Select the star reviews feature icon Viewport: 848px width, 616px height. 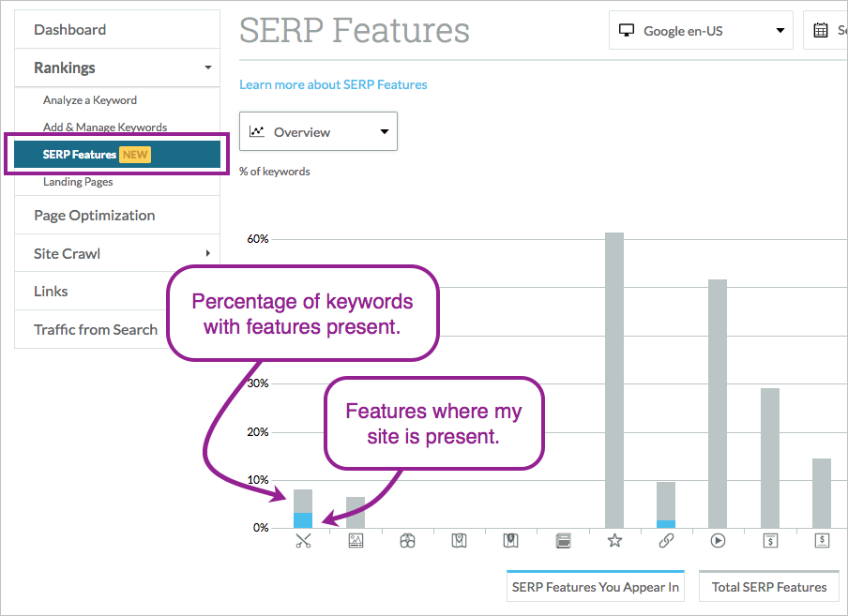[x=614, y=540]
